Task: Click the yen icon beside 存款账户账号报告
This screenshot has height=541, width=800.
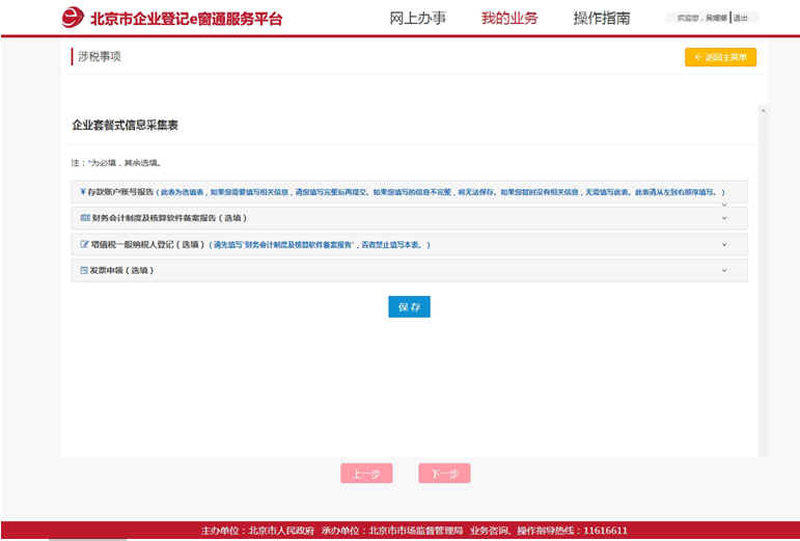Action: (x=82, y=191)
